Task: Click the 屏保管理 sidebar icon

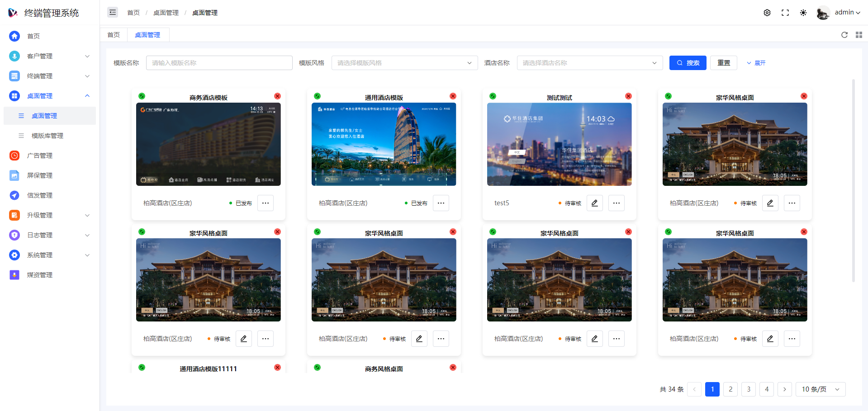Action: point(14,175)
